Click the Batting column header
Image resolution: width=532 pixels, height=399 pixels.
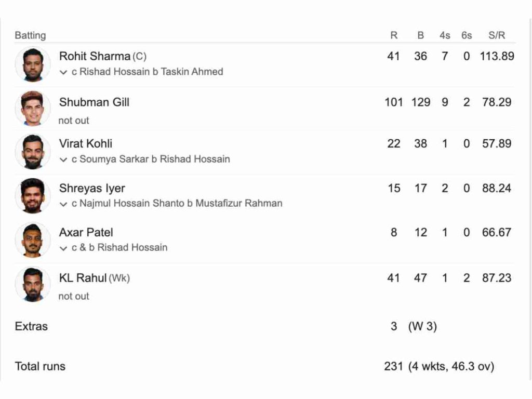pos(30,35)
